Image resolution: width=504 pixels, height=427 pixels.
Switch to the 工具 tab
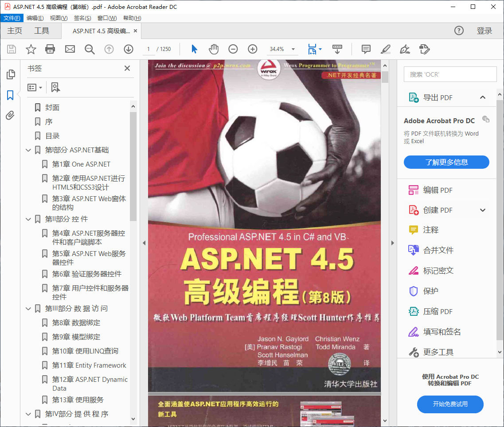click(x=42, y=31)
